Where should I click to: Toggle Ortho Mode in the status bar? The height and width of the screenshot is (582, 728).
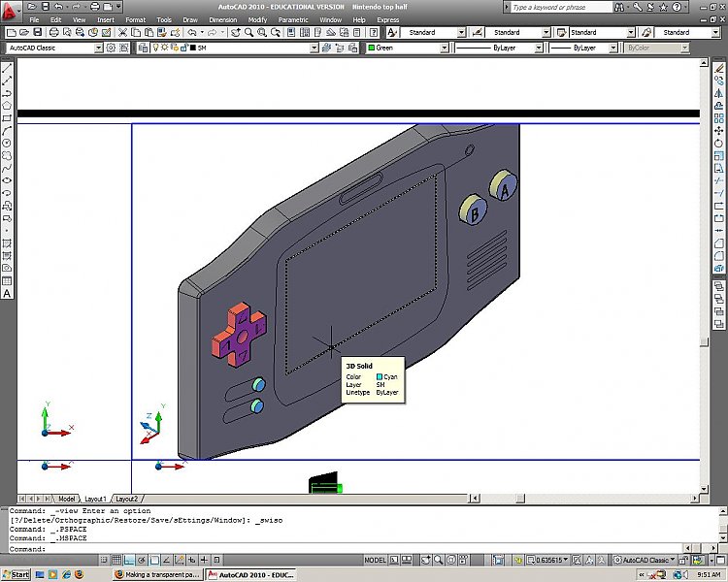click(129, 560)
